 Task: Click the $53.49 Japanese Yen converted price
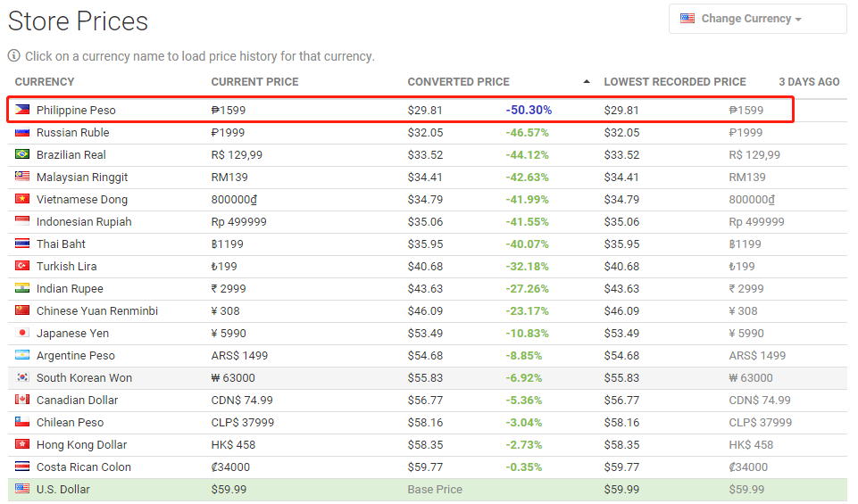(x=425, y=334)
